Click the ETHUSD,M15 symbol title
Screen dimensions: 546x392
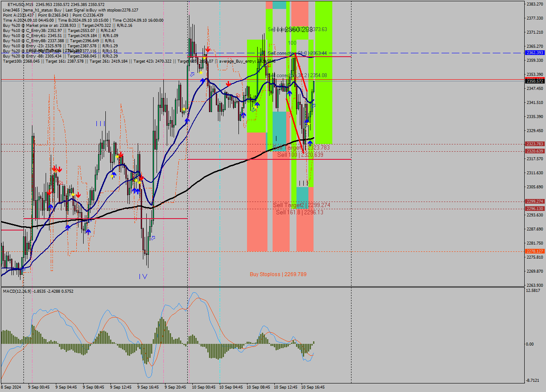click(21, 4)
